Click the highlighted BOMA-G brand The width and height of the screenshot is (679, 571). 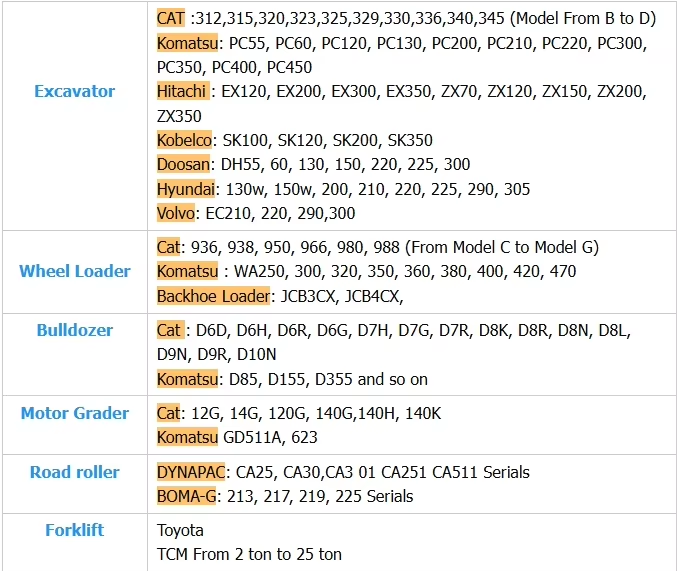[187, 496]
